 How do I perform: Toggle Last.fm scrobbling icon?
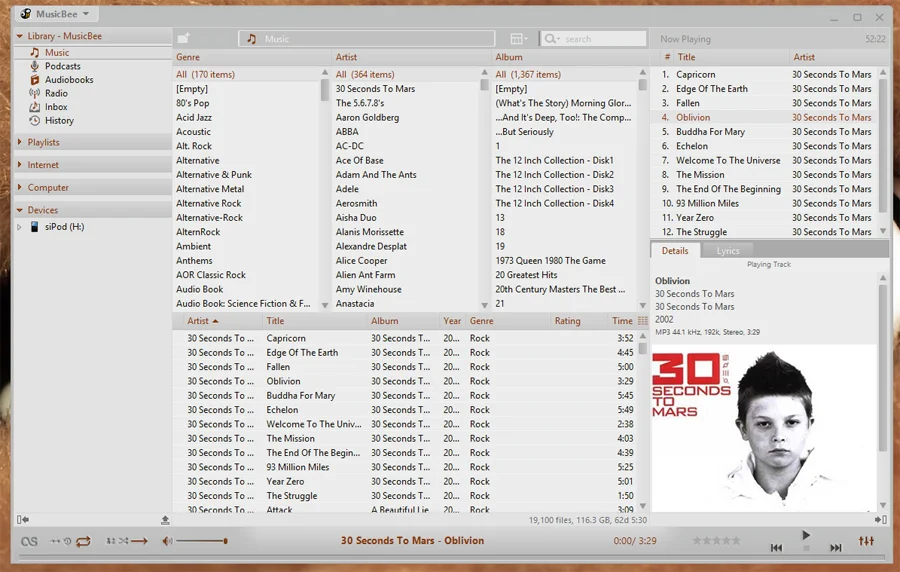[x=29, y=541]
